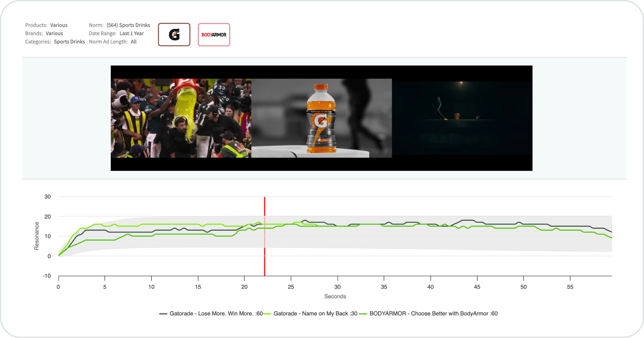Open the dark BodyArmor video frame

pos(462,118)
